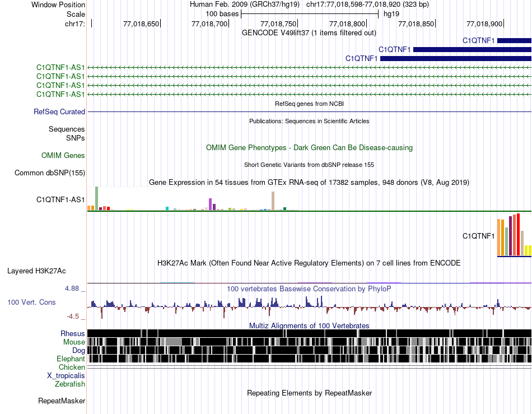
Task: Click the SNPs track label
Action: [76, 138]
